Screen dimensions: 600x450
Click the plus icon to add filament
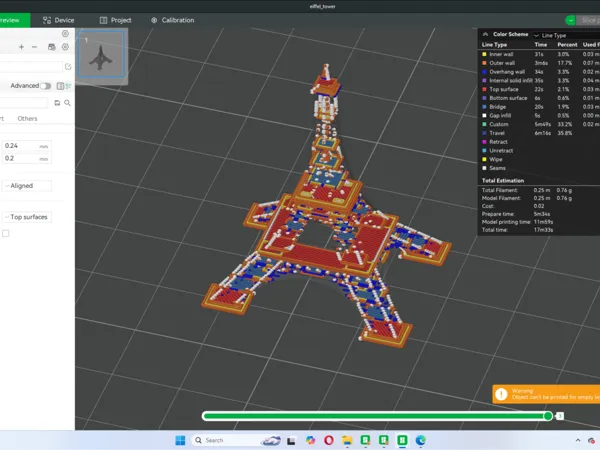click(21, 47)
